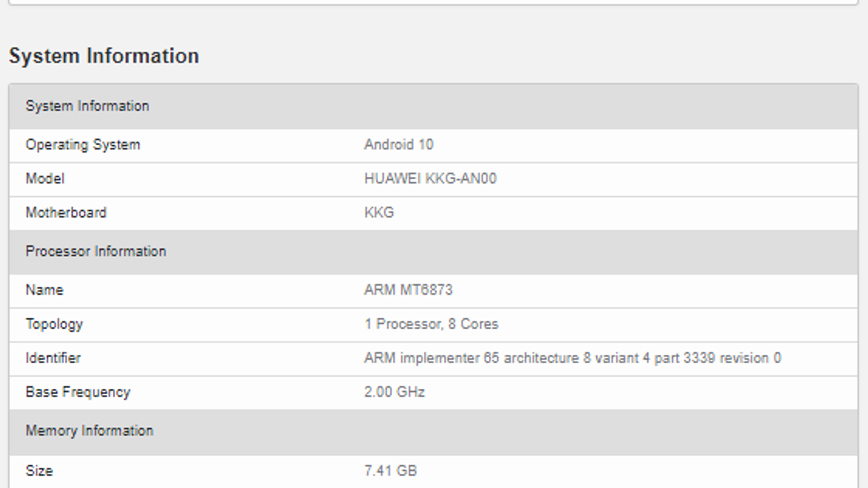Click the Motherboard row label
The image size is (868, 488).
pos(66,213)
